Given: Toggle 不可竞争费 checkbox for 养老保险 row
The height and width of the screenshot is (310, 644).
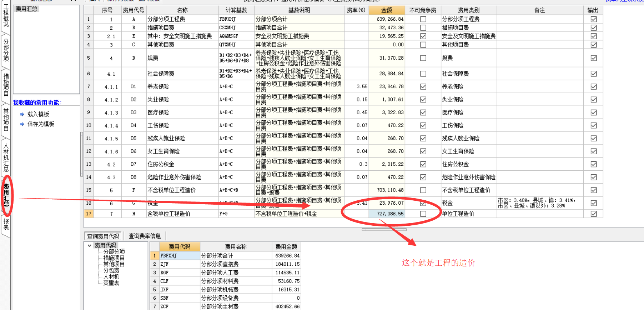Looking at the screenshot, I should coord(423,86).
